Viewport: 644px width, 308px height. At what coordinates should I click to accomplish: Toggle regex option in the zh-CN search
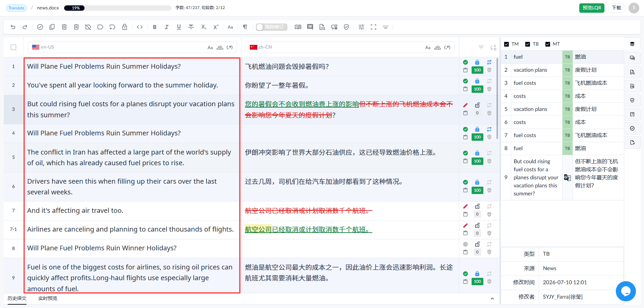point(447,48)
